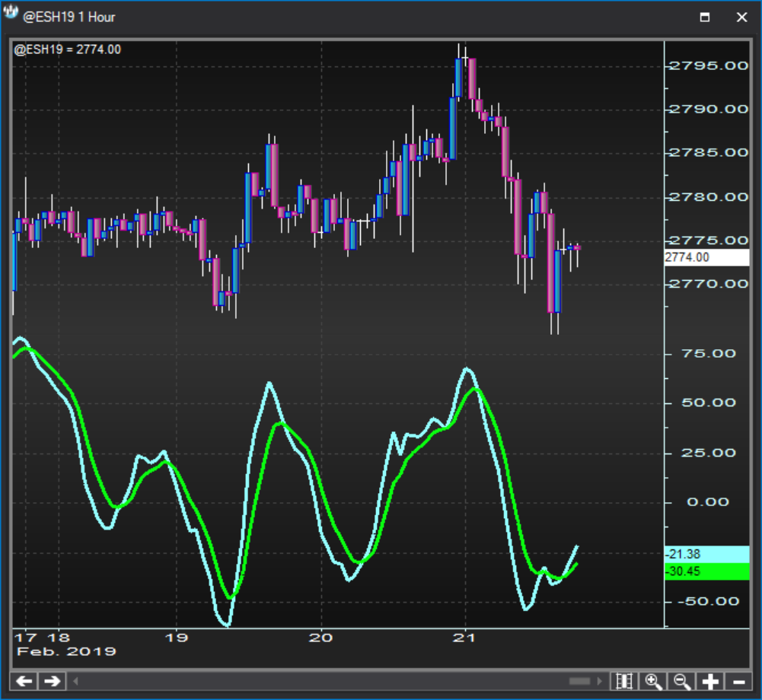Click the minus button in bottom toolbar
Screen dimensions: 762x700
738,681
